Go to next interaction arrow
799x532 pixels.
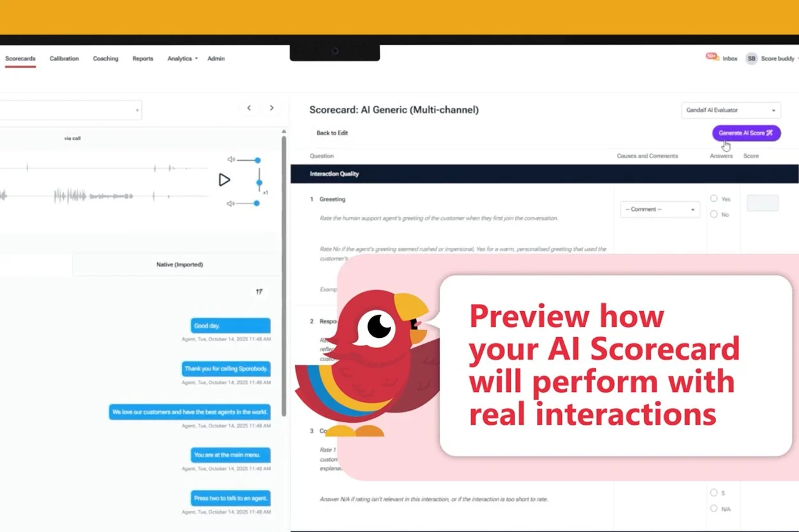[x=272, y=108]
